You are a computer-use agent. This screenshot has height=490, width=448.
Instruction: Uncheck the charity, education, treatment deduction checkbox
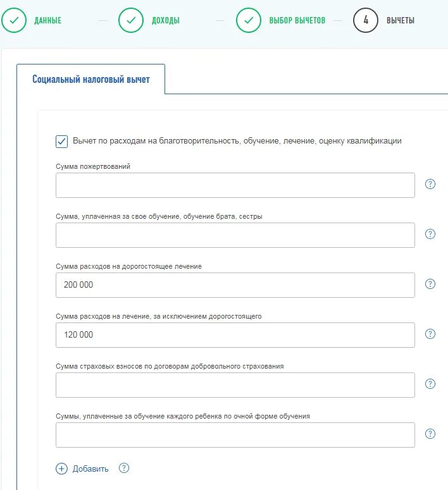click(61, 142)
